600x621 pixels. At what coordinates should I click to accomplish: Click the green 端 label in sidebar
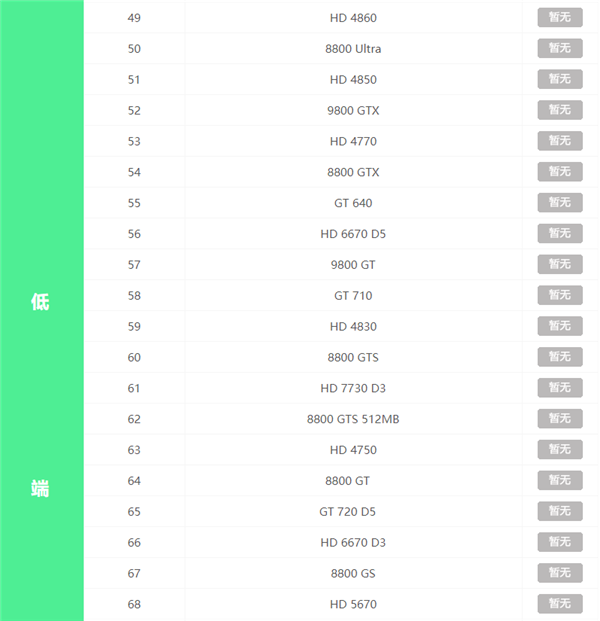tap(40, 489)
